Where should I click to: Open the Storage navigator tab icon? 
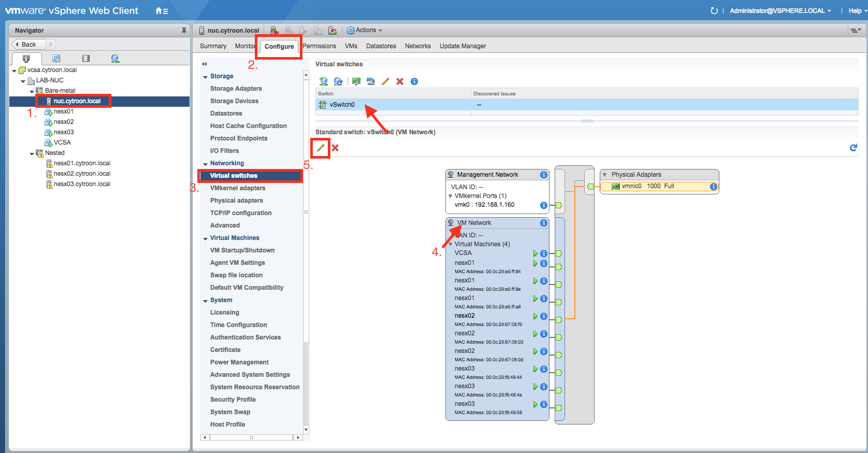pyautogui.click(x=86, y=59)
